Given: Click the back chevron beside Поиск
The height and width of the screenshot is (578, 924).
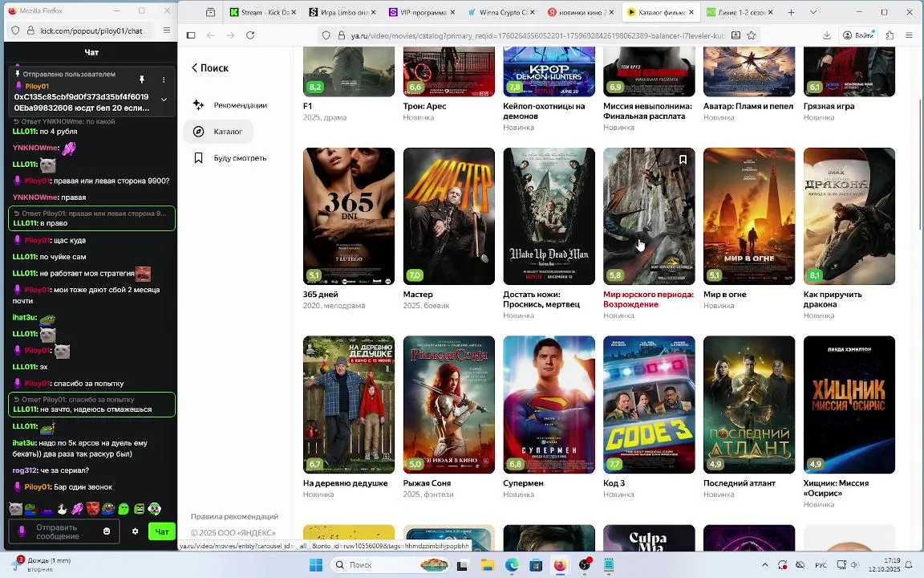Looking at the screenshot, I should pyautogui.click(x=194, y=67).
